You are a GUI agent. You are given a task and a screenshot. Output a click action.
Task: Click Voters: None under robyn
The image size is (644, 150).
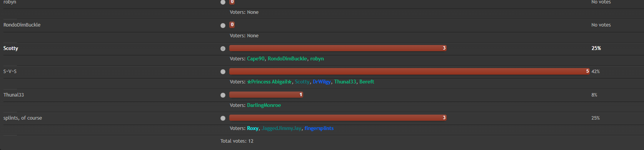tap(244, 12)
